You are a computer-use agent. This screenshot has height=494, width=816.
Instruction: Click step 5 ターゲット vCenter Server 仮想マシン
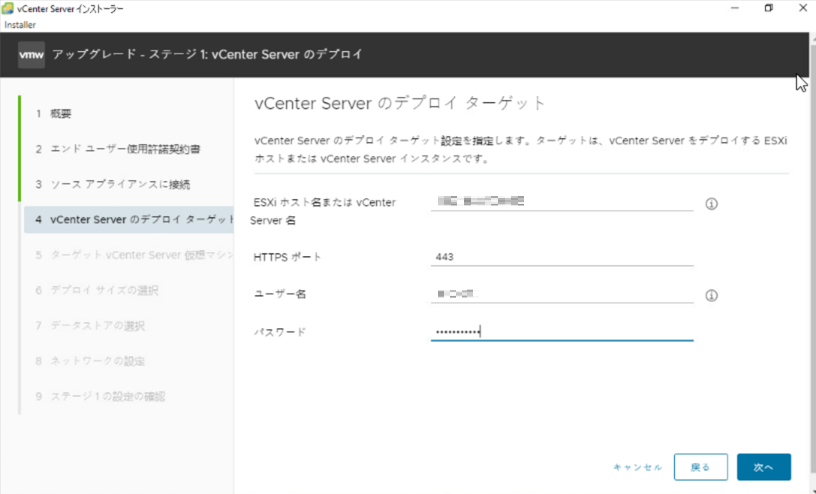pos(126,255)
